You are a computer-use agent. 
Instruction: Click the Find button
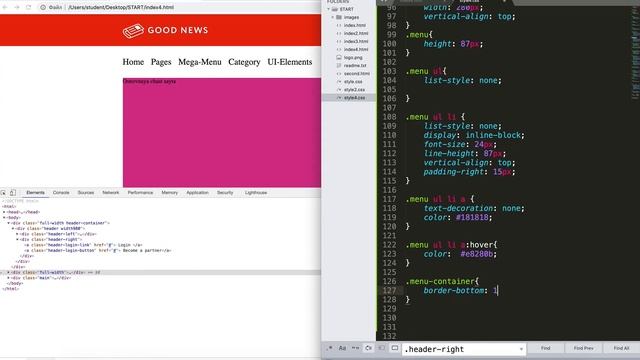(545, 348)
